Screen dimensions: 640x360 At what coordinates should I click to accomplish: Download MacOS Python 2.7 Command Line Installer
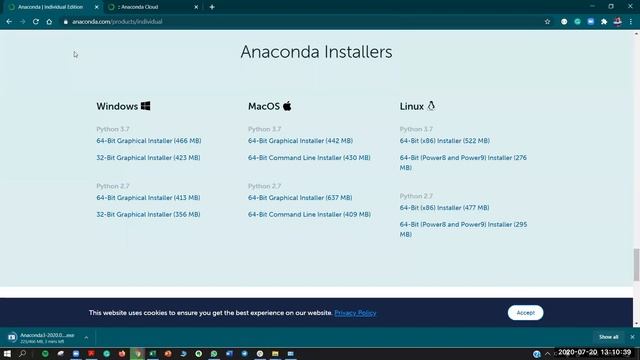(309, 214)
